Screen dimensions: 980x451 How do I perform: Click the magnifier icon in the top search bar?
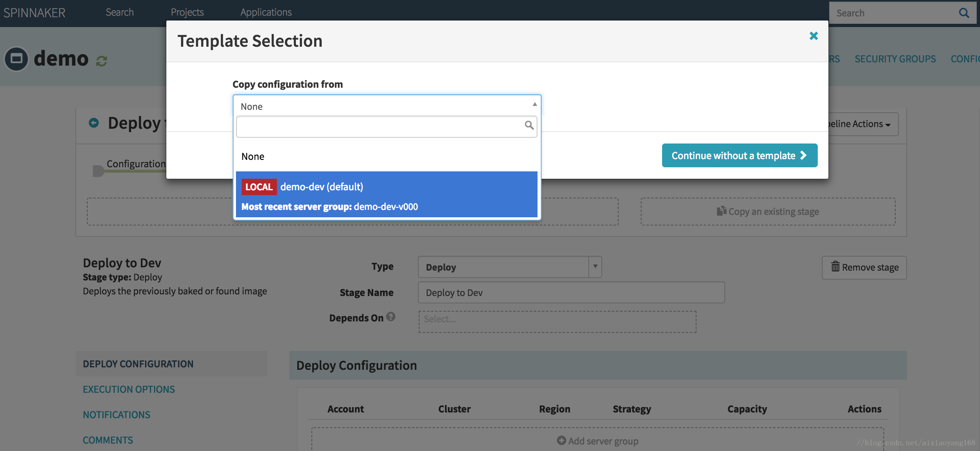coord(964,13)
